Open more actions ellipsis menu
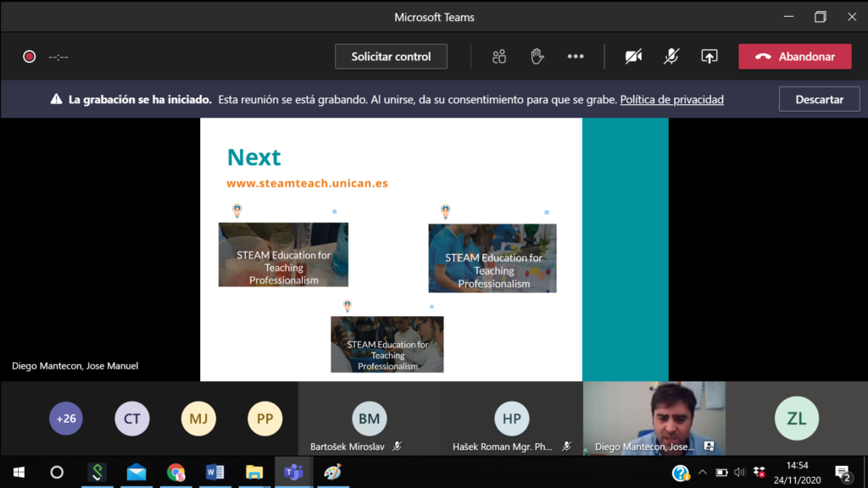The image size is (868, 488). click(576, 57)
